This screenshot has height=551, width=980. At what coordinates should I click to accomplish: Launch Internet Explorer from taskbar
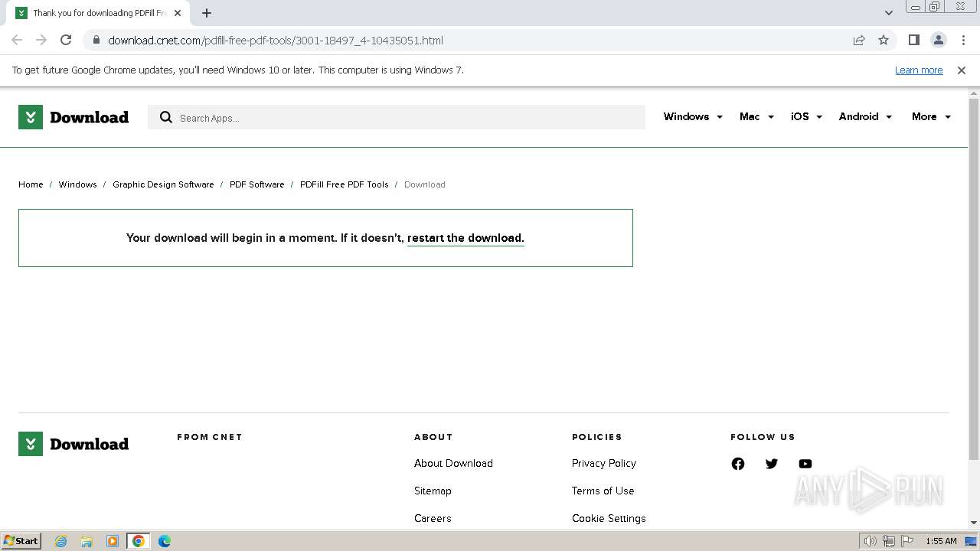pyautogui.click(x=61, y=541)
